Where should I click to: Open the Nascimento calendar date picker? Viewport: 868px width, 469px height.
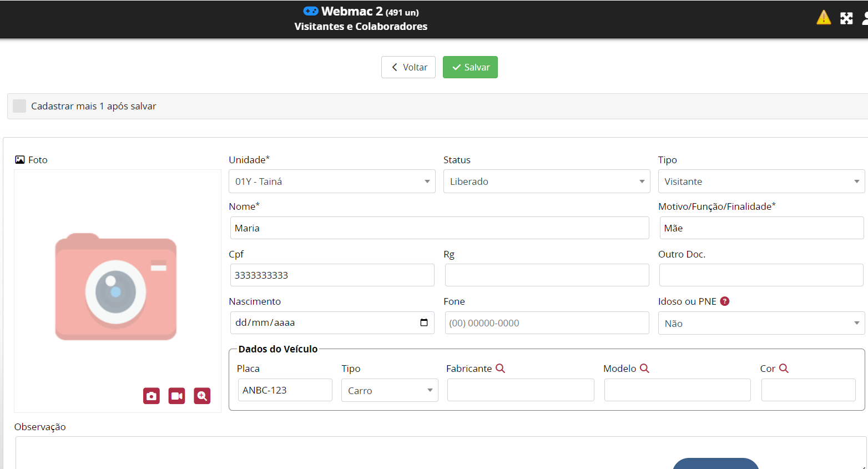[x=424, y=322]
